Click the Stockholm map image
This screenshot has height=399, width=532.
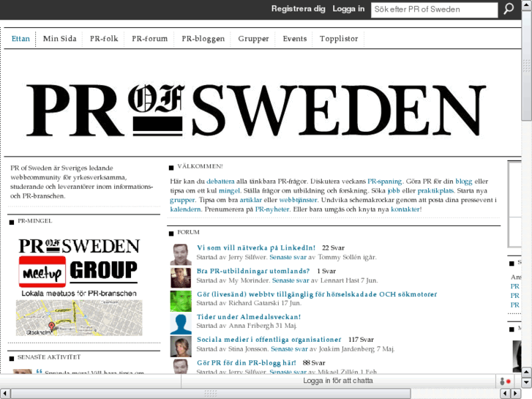click(x=79, y=318)
